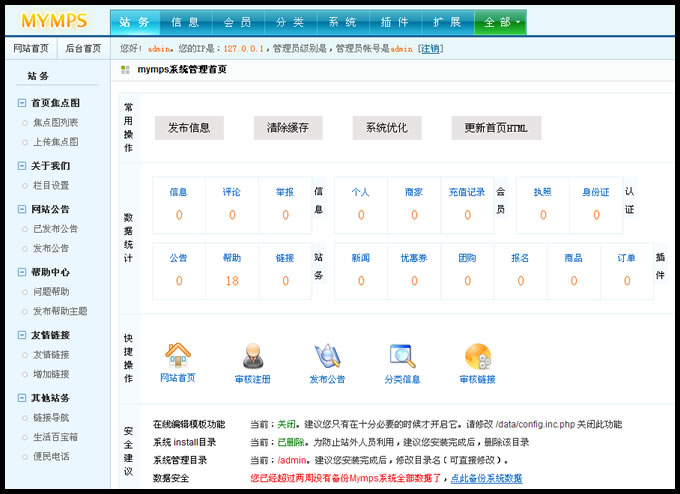Click the 点此备份系统数据 link
This screenshot has height=494, width=680.
pyautogui.click(x=487, y=478)
